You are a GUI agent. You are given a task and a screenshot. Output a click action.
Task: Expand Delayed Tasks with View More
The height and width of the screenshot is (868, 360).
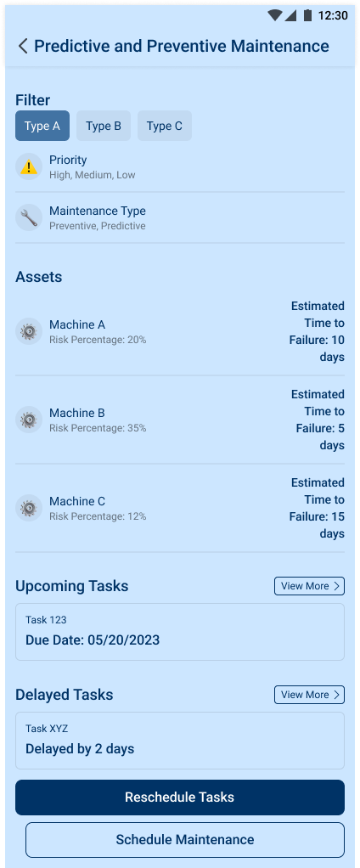pyautogui.click(x=309, y=695)
